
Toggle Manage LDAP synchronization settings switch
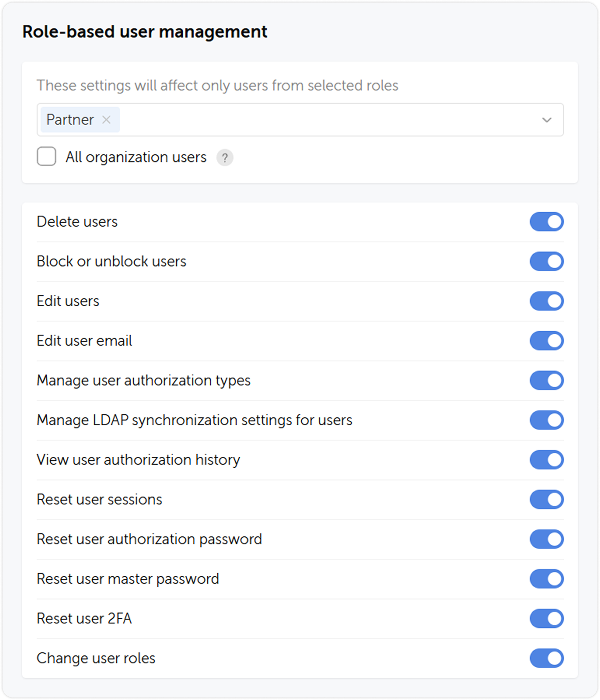point(546,420)
